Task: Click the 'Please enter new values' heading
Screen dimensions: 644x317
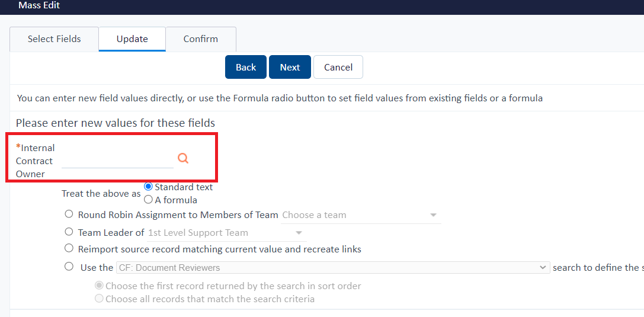Action: pos(116,123)
